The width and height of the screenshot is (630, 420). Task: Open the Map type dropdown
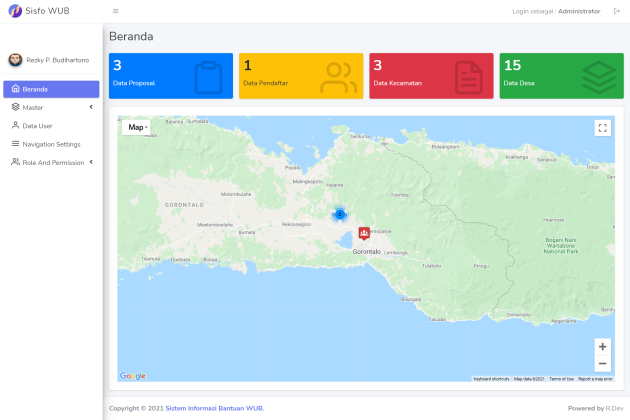point(137,128)
